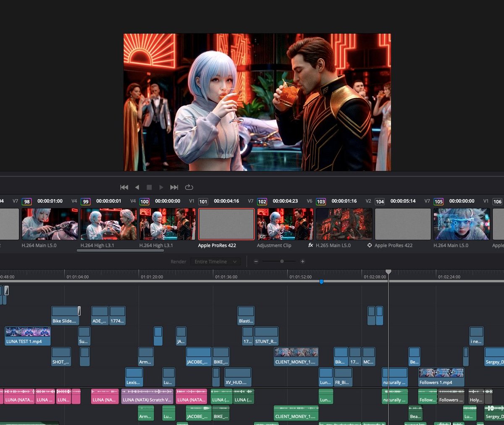Select the STUNT_R video clip
This screenshot has width=504, height=425.
266,336
